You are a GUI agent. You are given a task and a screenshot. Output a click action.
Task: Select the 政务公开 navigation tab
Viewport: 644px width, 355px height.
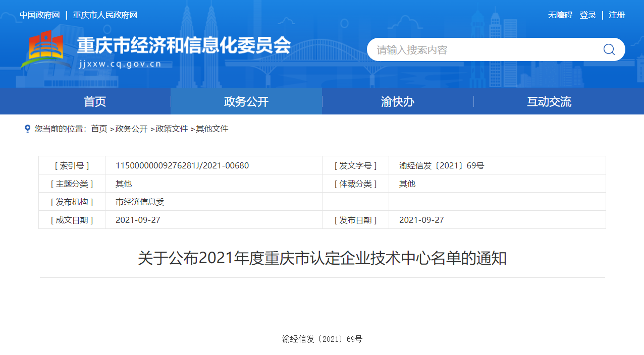coord(246,101)
